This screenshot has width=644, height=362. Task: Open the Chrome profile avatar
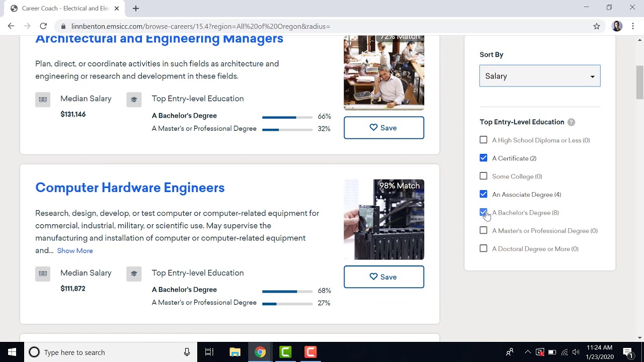tap(617, 26)
